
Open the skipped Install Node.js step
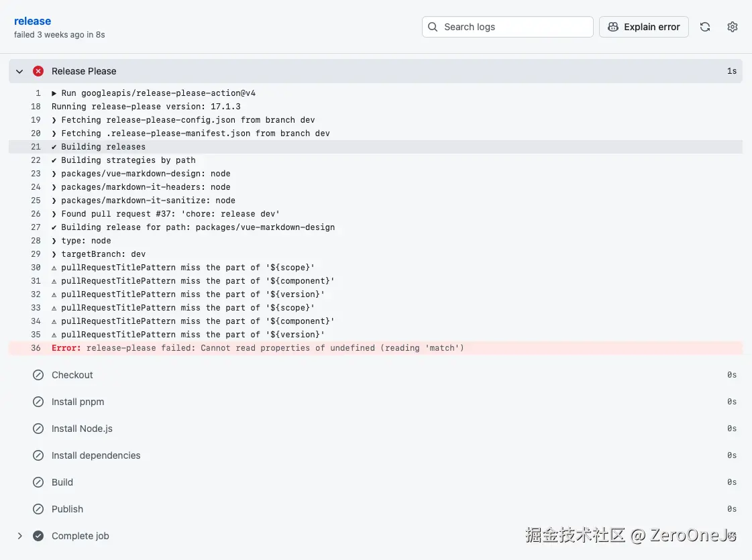point(376,429)
